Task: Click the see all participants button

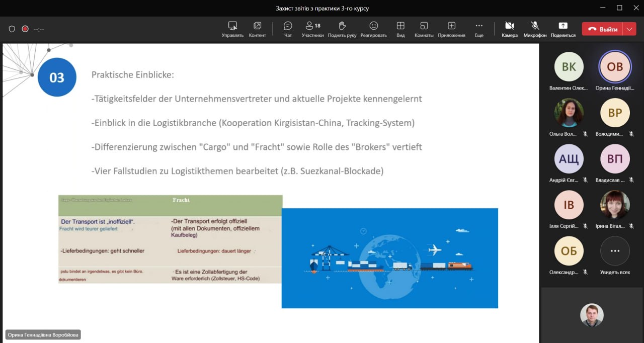Action: [x=615, y=255]
